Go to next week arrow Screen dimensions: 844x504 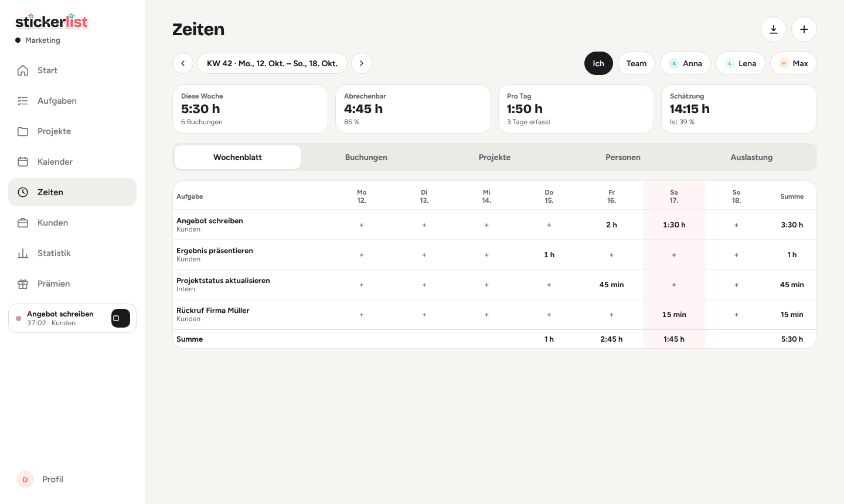(362, 63)
